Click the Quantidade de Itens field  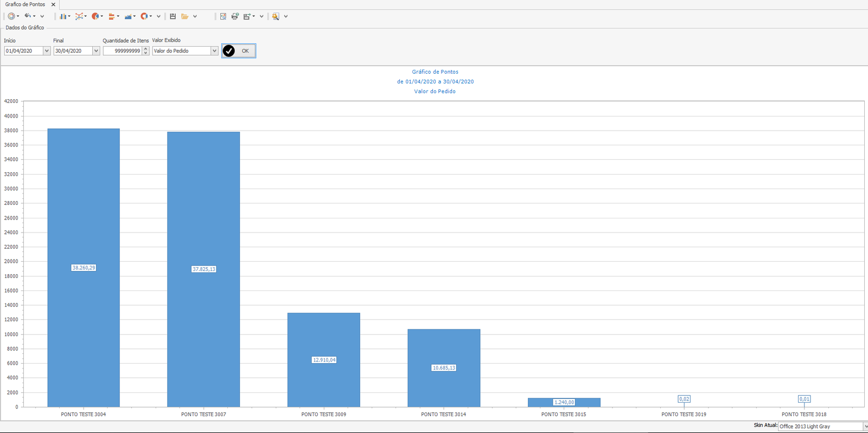pos(123,51)
